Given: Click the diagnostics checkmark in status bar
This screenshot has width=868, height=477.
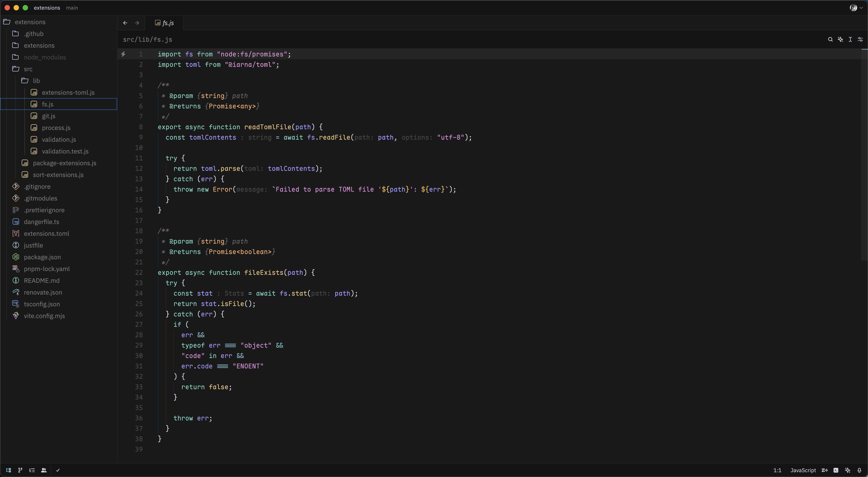Looking at the screenshot, I should 58,470.
